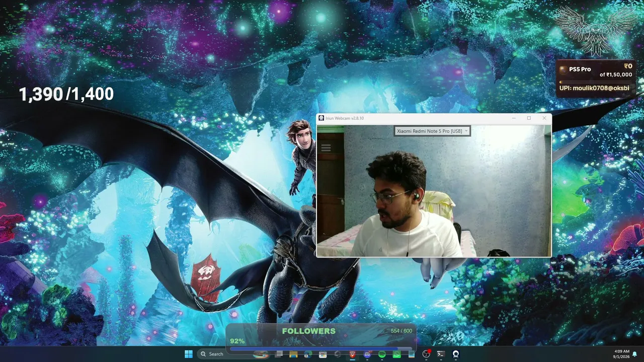644x362 pixels.
Task: Open Task View from the taskbar
Action: point(279,354)
